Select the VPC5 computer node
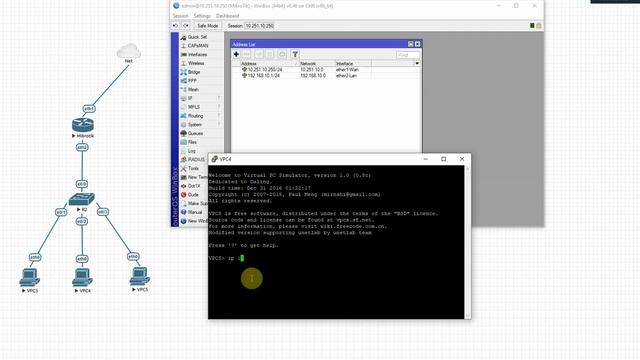640x360 pixels. point(140,276)
